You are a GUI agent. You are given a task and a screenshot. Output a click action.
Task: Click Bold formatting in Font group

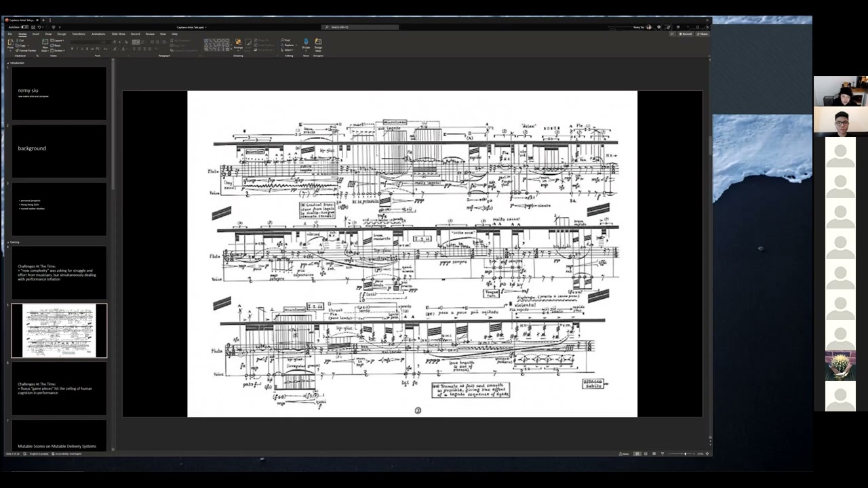tap(73, 49)
